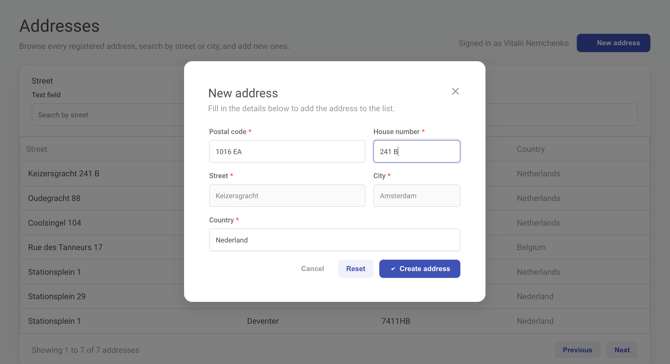Click Signed in as Vitalii Nemchenko text
The image size is (670, 364).
(513, 43)
